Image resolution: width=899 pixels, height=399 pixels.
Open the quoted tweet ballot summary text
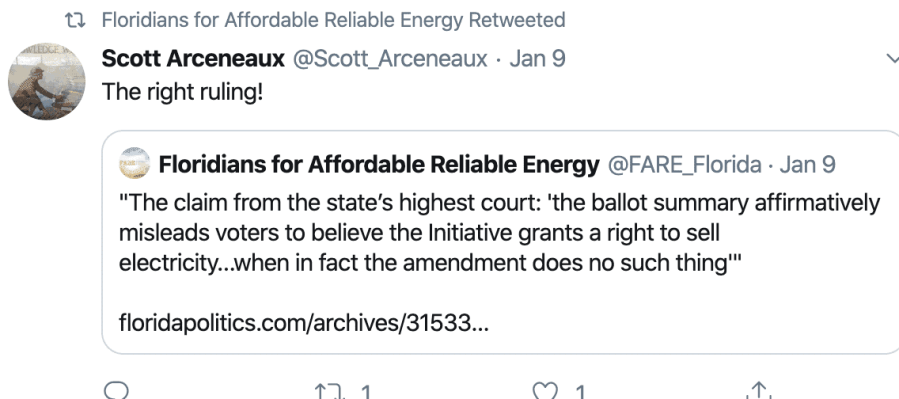499,233
